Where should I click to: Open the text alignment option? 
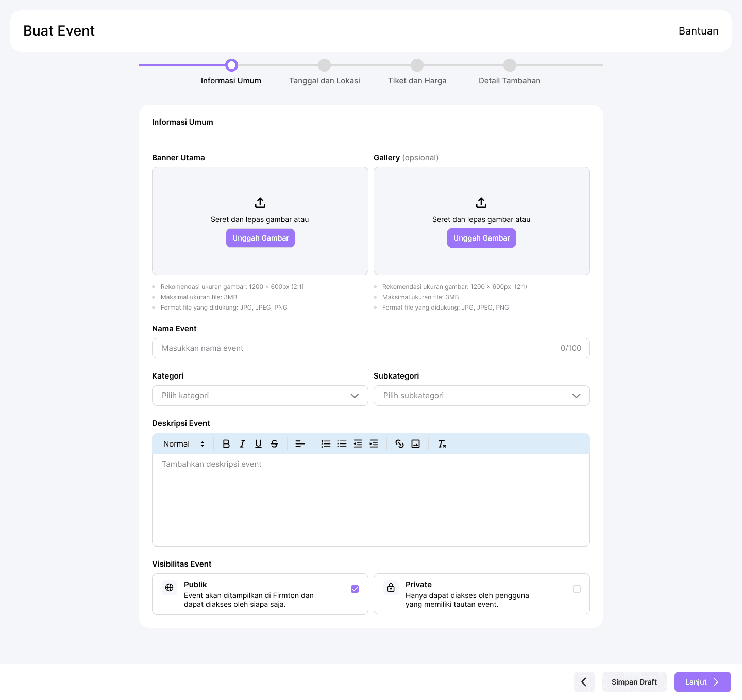[x=300, y=444]
